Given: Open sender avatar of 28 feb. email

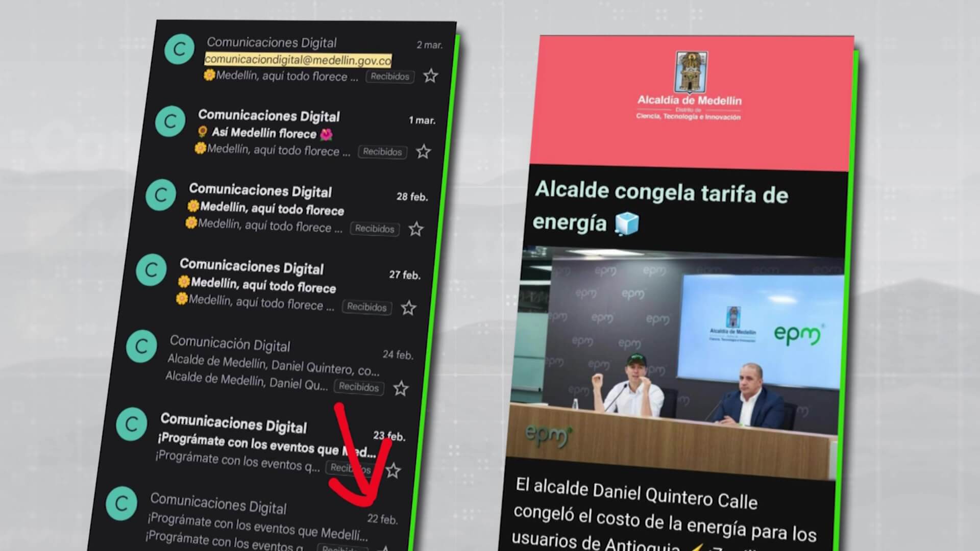Looking at the screenshot, I should (161, 195).
